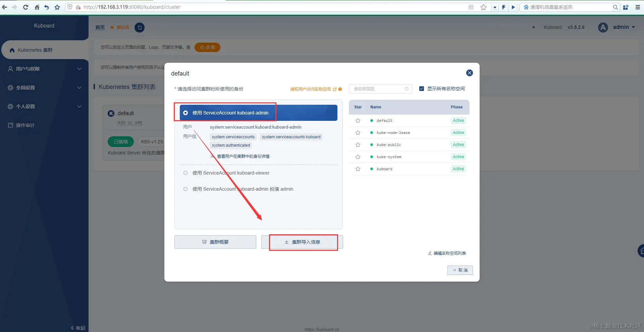This screenshot has width=644, height=332.
Task: Click 取消 button
Action: pos(460,270)
